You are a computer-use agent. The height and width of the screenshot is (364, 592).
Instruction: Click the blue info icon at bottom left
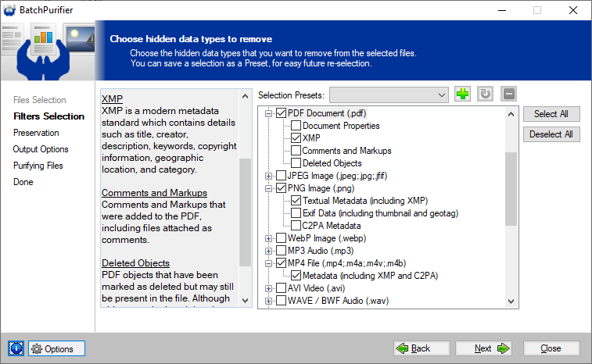click(x=17, y=348)
